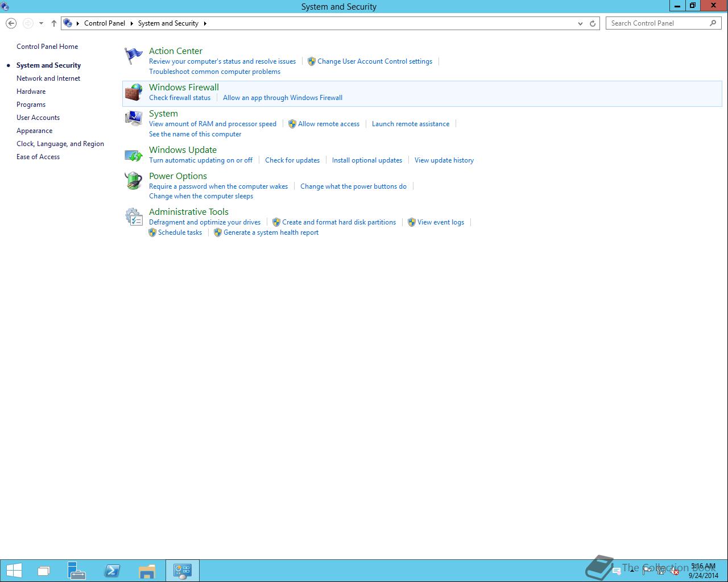Expand the chevron after Control Panel breadcrumb
The height and width of the screenshot is (582, 728).
(x=131, y=23)
